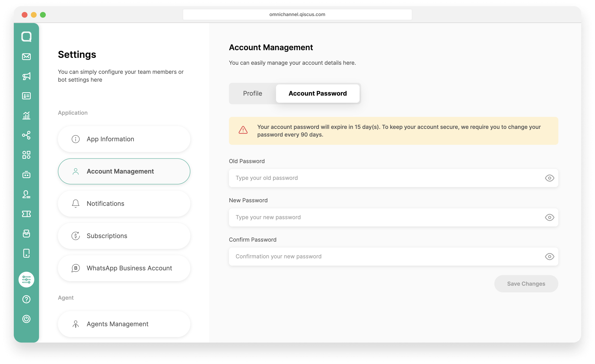
Task: Click the Old Password field label
Action: click(246, 161)
